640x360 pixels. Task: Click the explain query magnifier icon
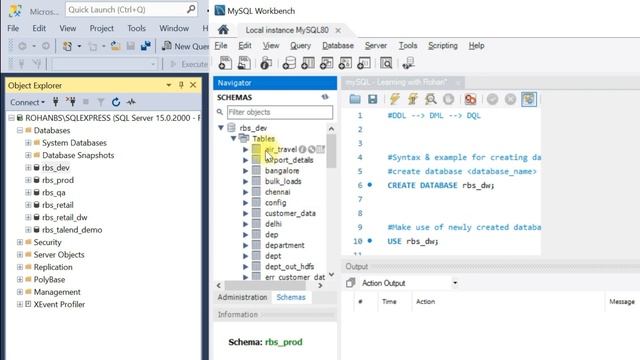click(x=431, y=99)
